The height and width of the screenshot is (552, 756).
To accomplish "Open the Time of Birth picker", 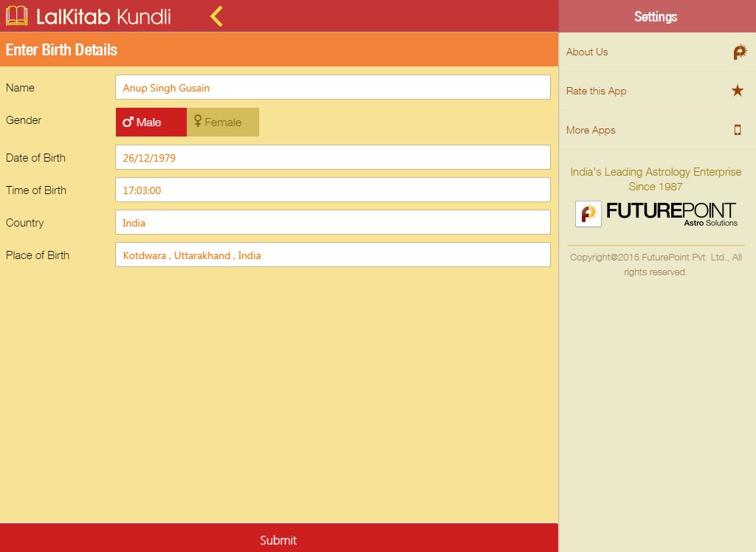I will (332, 190).
